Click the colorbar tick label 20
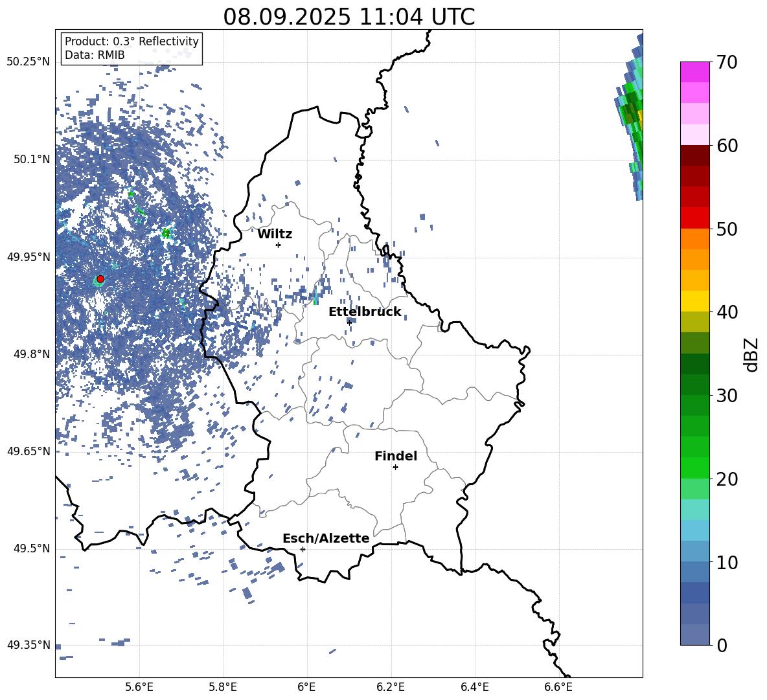This screenshot has width=767, height=700. click(x=727, y=479)
